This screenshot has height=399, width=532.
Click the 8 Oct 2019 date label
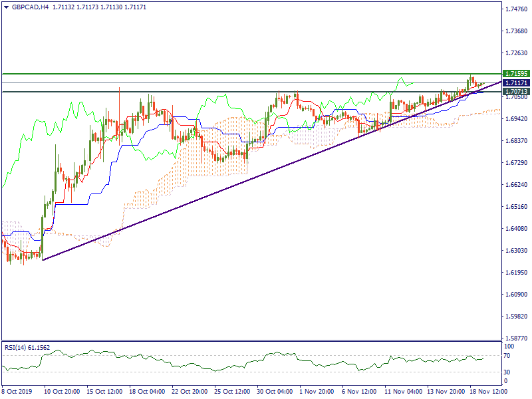click(18, 392)
